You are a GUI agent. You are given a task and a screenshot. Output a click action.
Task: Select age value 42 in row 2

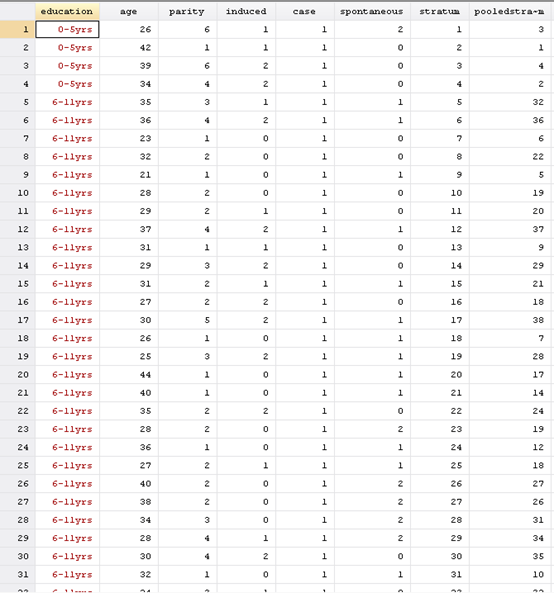pos(129,48)
